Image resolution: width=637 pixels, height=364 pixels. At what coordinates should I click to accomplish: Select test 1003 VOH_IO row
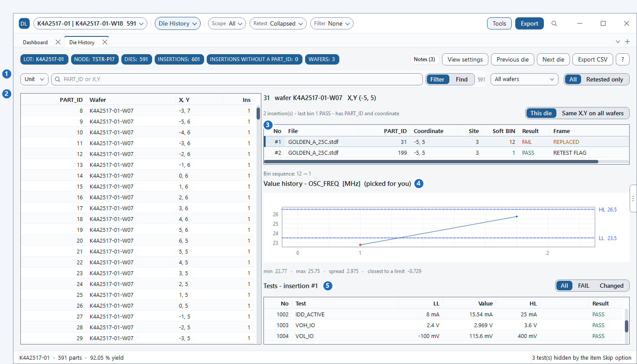pos(444,325)
